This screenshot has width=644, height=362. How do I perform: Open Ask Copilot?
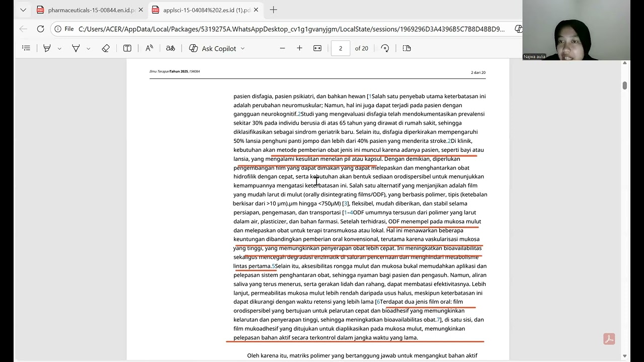coord(212,48)
